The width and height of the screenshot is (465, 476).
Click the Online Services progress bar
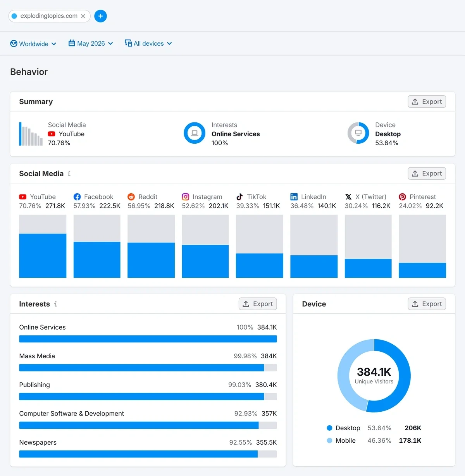(148, 339)
